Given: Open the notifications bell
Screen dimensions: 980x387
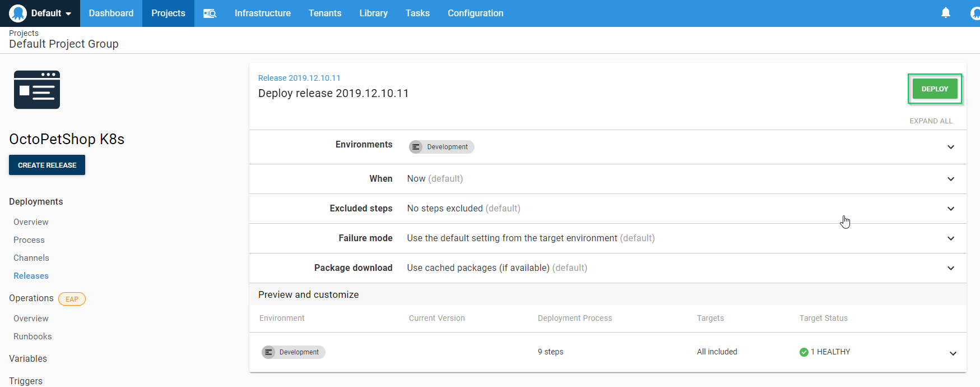Looking at the screenshot, I should (945, 13).
